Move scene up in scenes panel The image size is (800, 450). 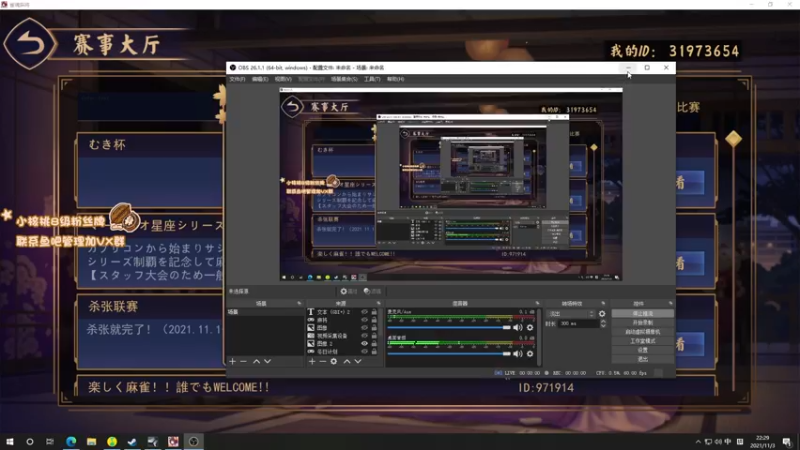[256, 361]
